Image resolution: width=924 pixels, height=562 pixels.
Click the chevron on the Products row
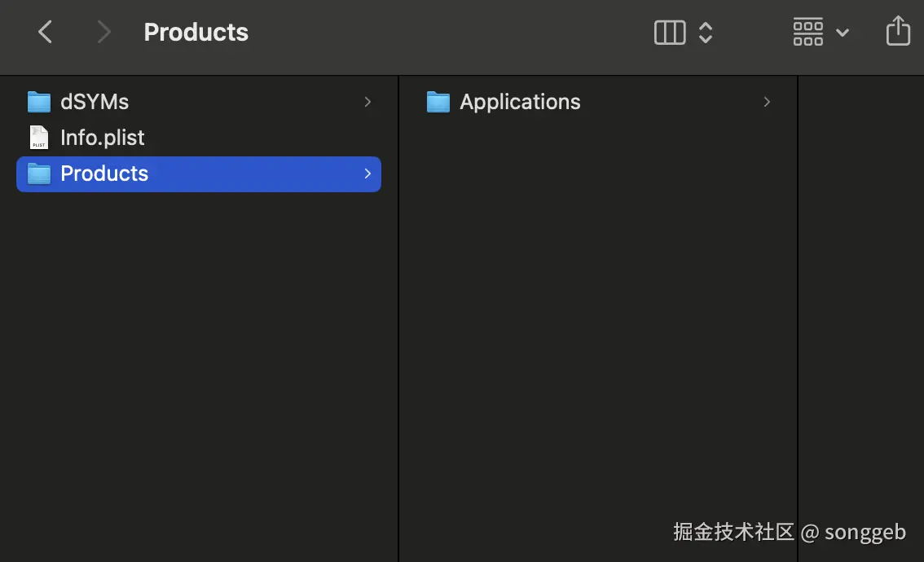(367, 173)
